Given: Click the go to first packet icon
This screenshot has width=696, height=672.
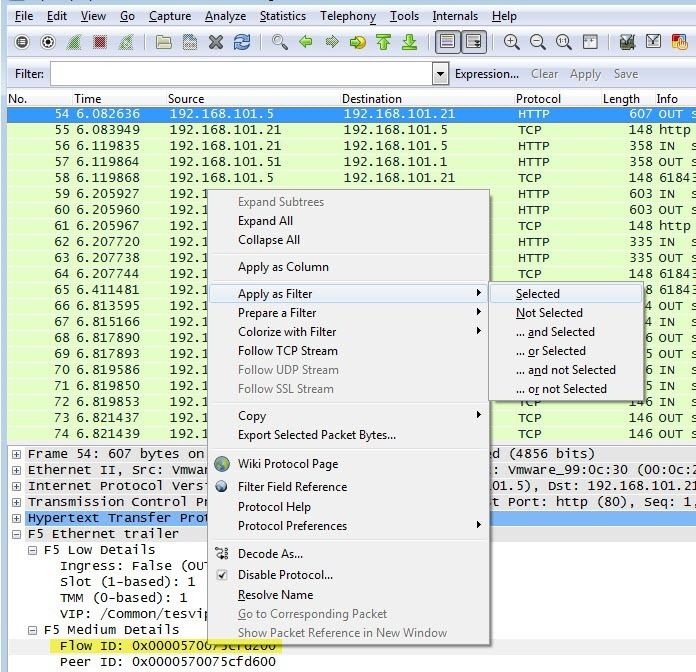Looking at the screenshot, I should [383, 43].
